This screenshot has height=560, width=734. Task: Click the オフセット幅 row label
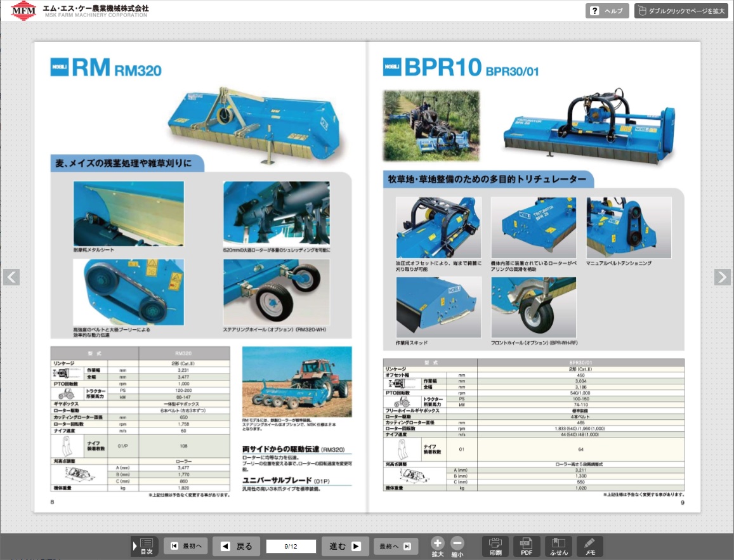tap(397, 375)
